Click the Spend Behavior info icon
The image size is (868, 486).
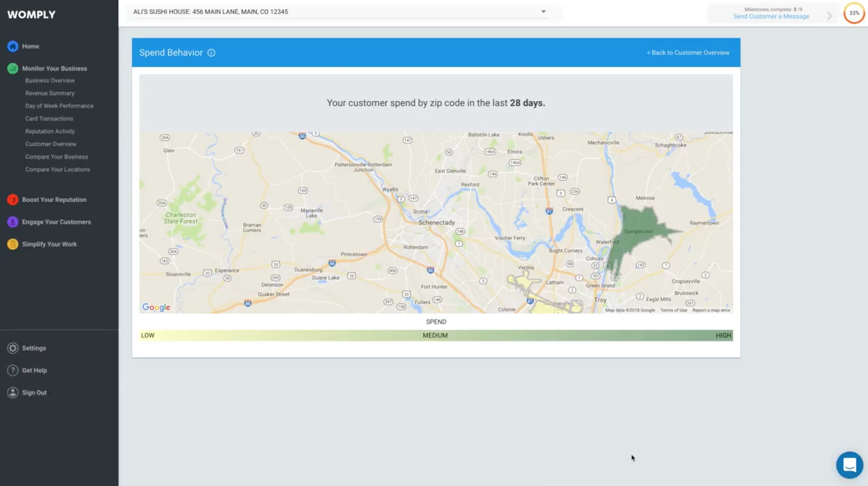tap(211, 53)
